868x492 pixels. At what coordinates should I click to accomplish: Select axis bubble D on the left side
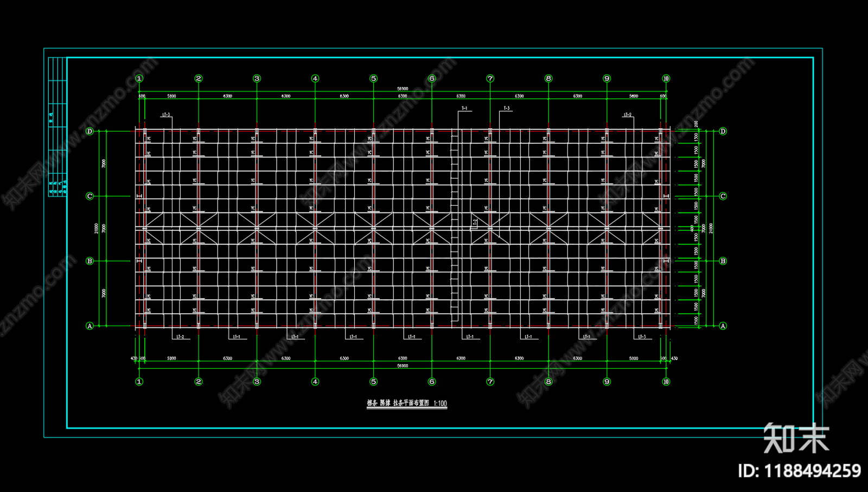tap(90, 131)
